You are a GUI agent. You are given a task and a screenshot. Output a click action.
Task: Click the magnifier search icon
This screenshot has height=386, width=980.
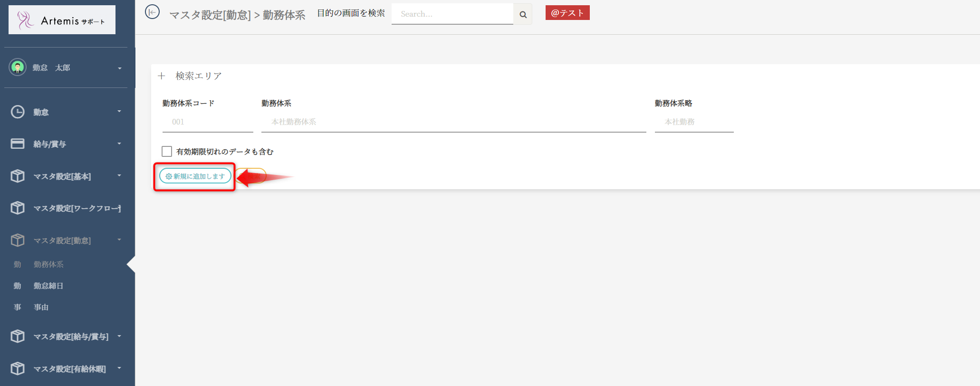pos(523,14)
